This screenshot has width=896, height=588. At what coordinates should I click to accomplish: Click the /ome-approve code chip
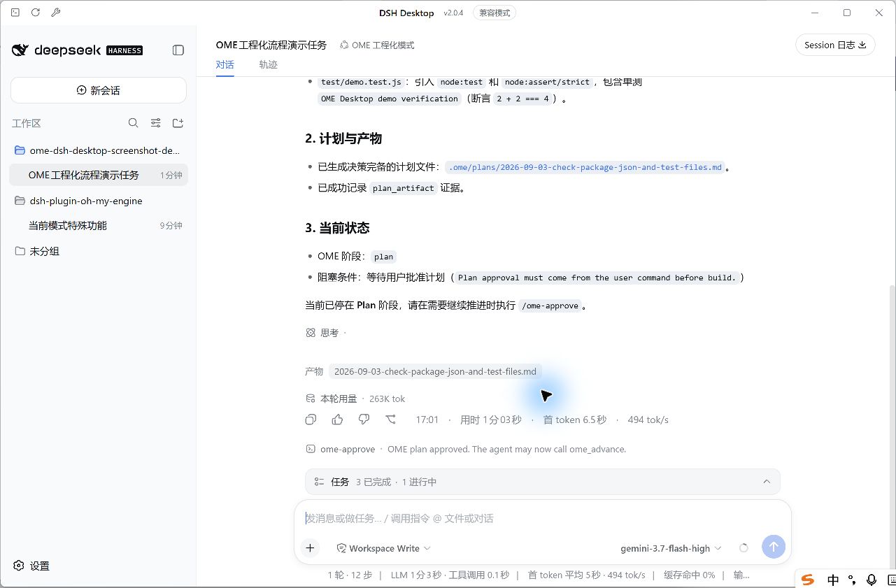point(550,306)
